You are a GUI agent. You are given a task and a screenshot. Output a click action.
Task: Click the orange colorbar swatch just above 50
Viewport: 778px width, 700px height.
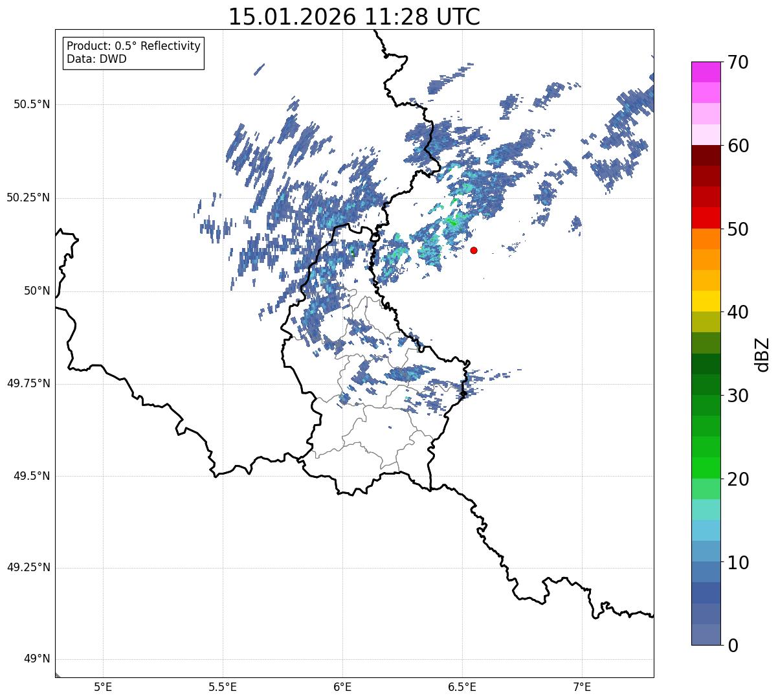click(x=706, y=239)
